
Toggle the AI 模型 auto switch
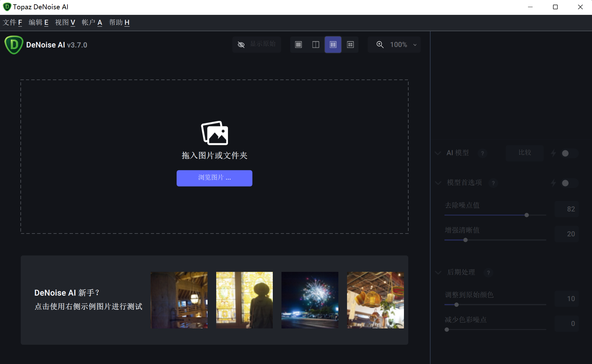[x=569, y=153]
